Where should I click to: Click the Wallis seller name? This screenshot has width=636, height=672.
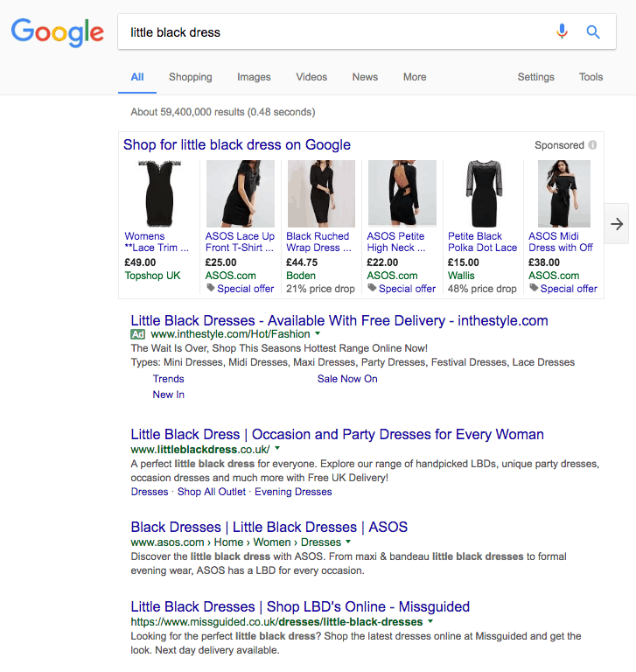coord(461,276)
